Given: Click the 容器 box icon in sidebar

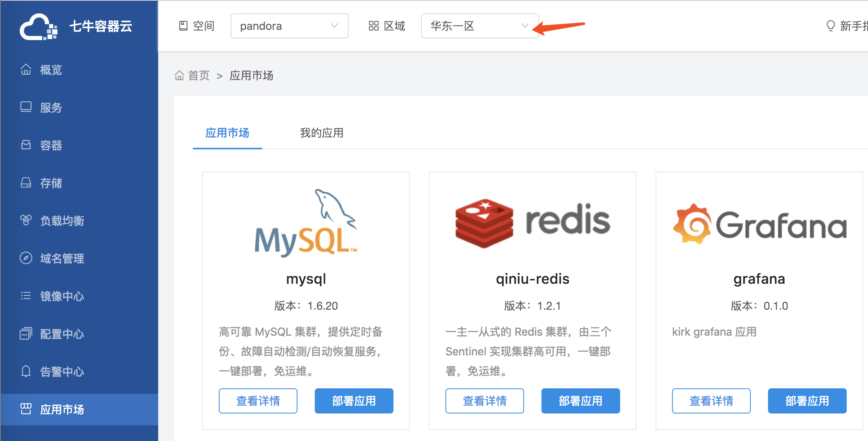Looking at the screenshot, I should (x=26, y=145).
